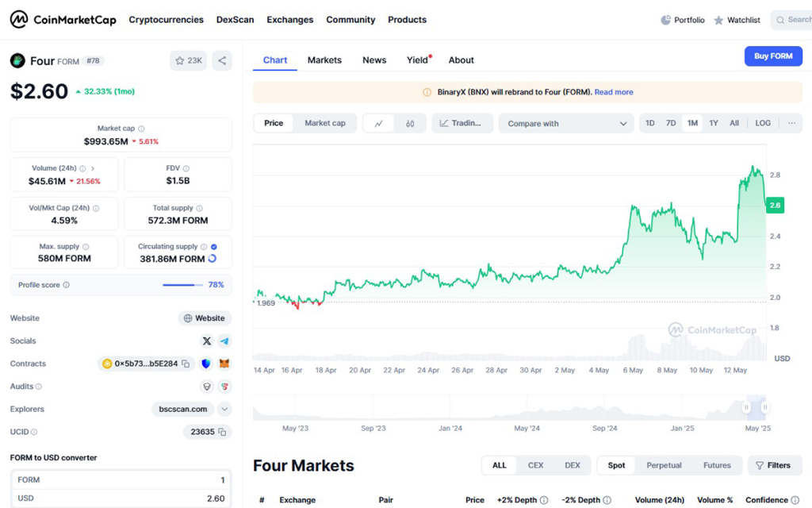Viewport: 812px width, 508px height.
Task: Open Cryptocurrencies menu
Action: tap(167, 20)
